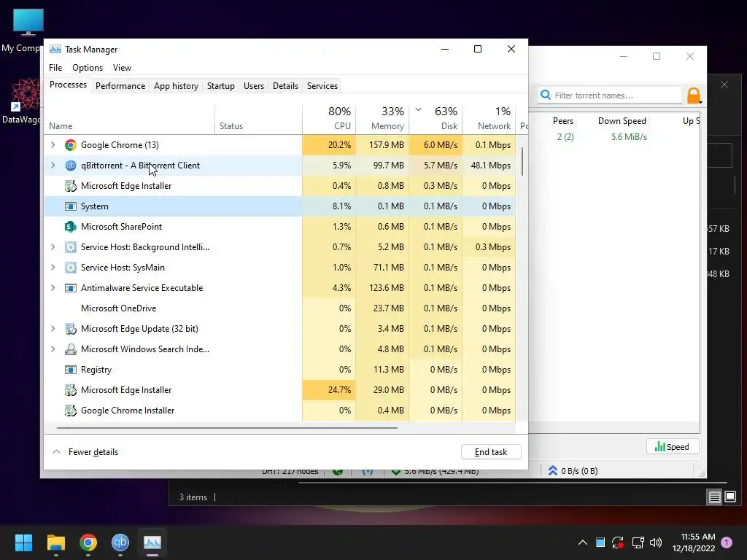Image resolution: width=747 pixels, height=560 pixels.
Task: Switch to the Details tab
Action: coord(285,86)
